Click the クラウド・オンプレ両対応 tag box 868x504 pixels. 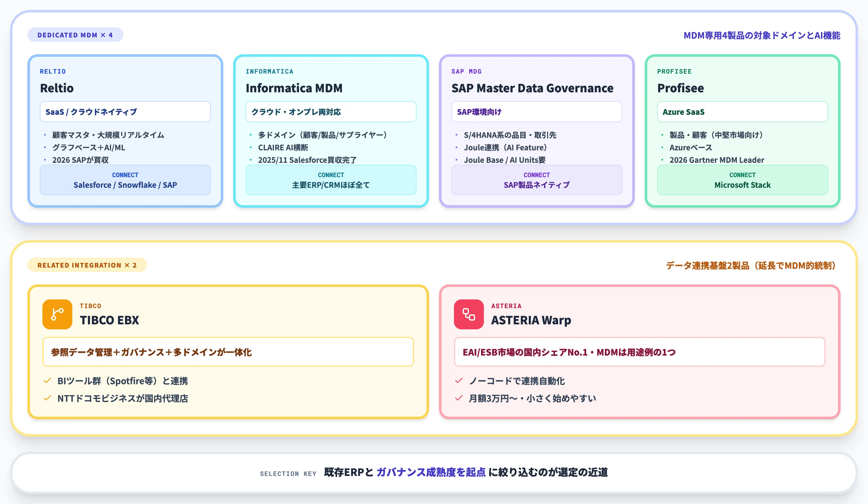point(331,112)
